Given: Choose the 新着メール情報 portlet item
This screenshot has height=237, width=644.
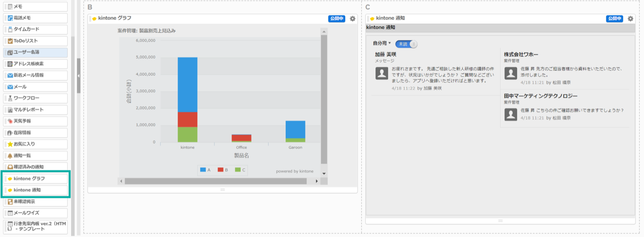Looking at the screenshot, I should pyautogui.click(x=35, y=75).
